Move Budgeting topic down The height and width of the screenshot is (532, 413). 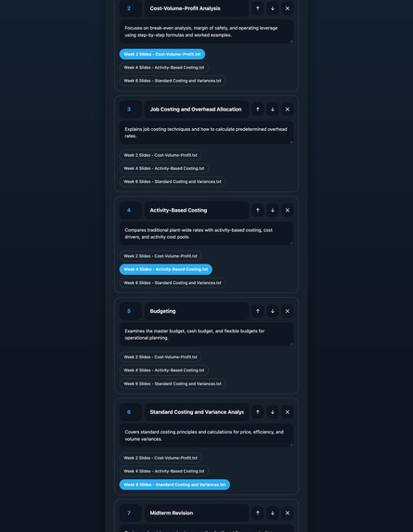click(x=273, y=311)
